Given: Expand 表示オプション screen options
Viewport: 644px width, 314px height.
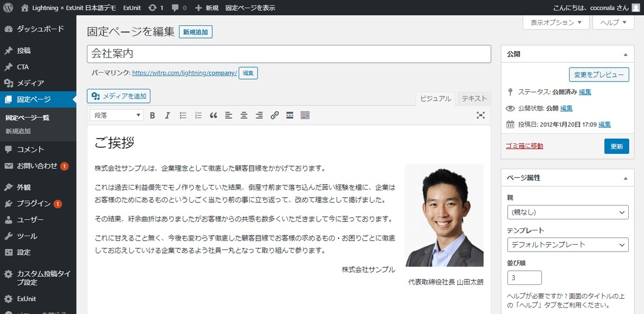Looking at the screenshot, I should (555, 23).
